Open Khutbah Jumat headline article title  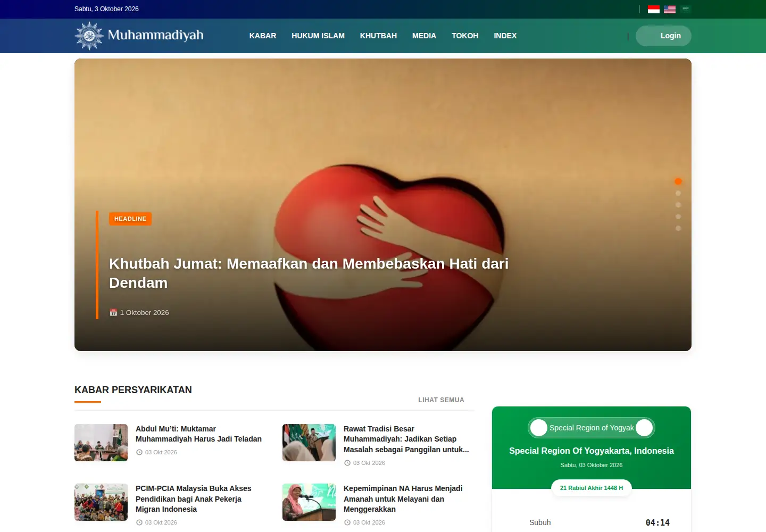[309, 273]
